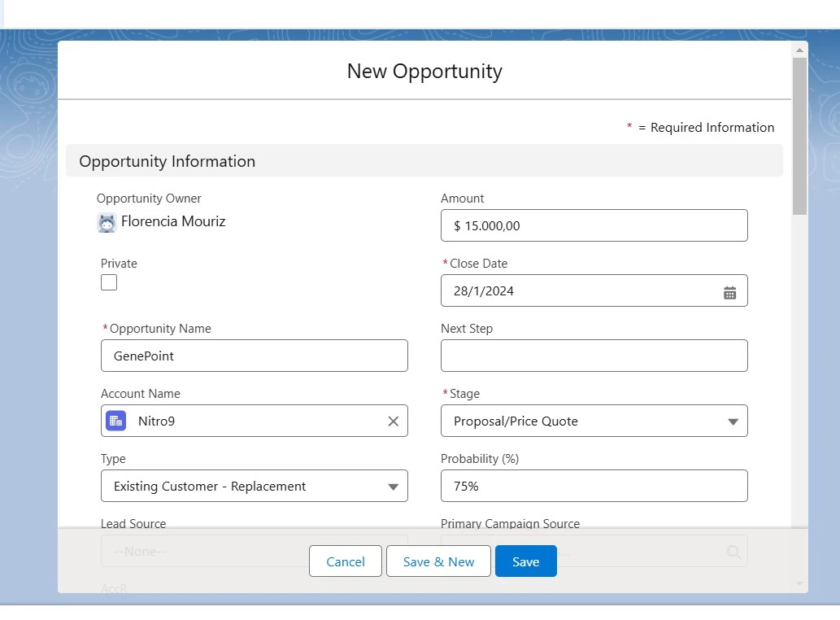Viewport: 840px width, 620px height.
Task: Open the Close Date calendar picker
Action: 729,293
